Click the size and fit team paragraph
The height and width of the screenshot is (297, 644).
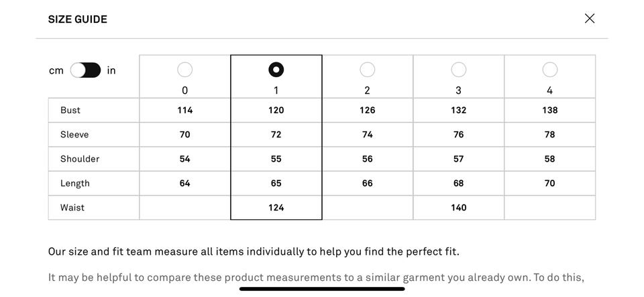click(254, 252)
